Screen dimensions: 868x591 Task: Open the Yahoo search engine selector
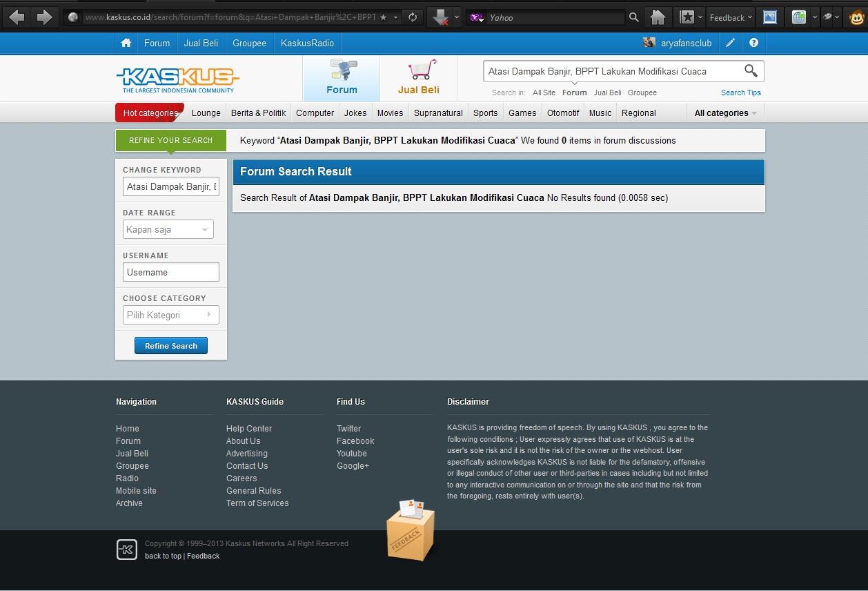(x=477, y=17)
